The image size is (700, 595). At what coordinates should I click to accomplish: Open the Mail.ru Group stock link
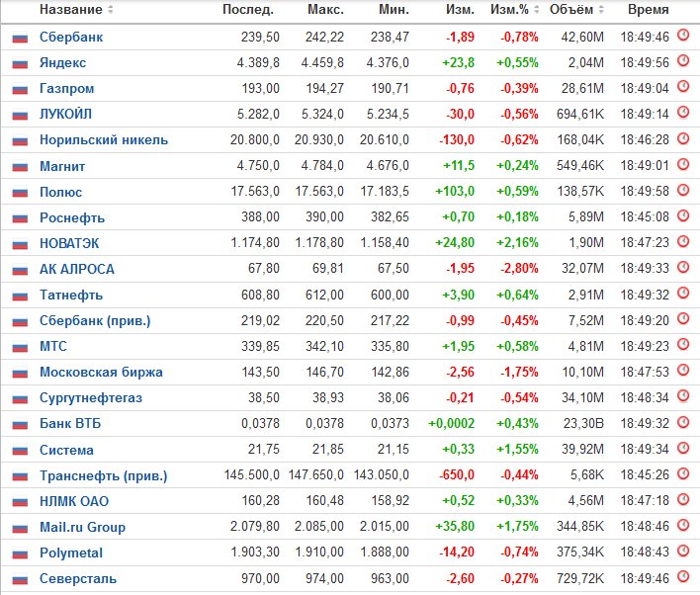point(82,527)
